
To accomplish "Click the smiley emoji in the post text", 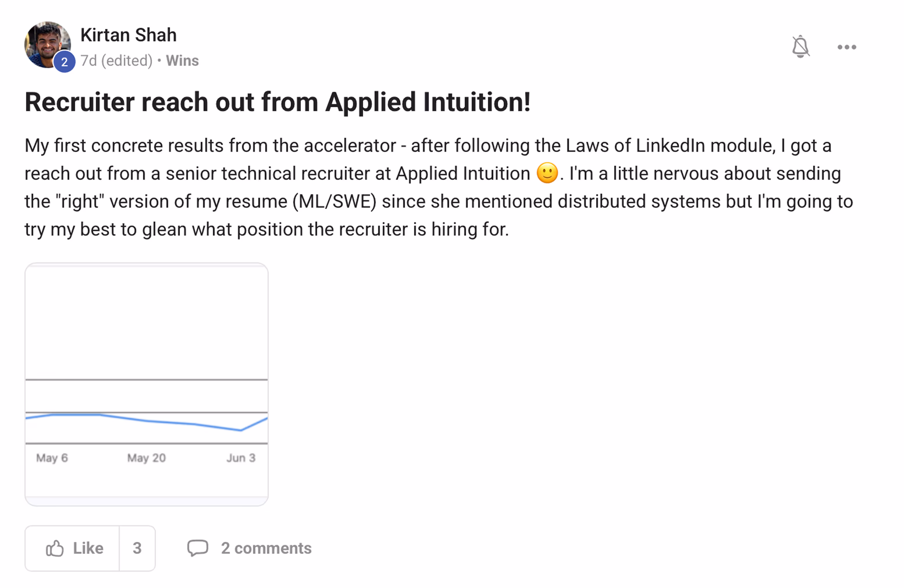I will pos(547,173).
